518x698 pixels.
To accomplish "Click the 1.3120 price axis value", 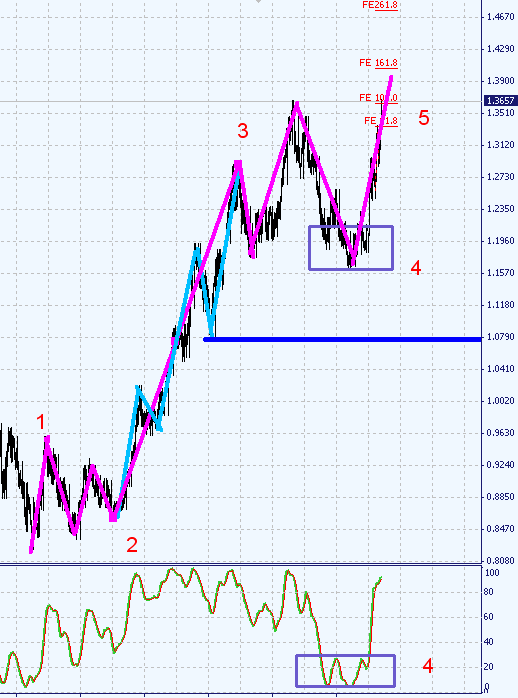I will 501,145.
